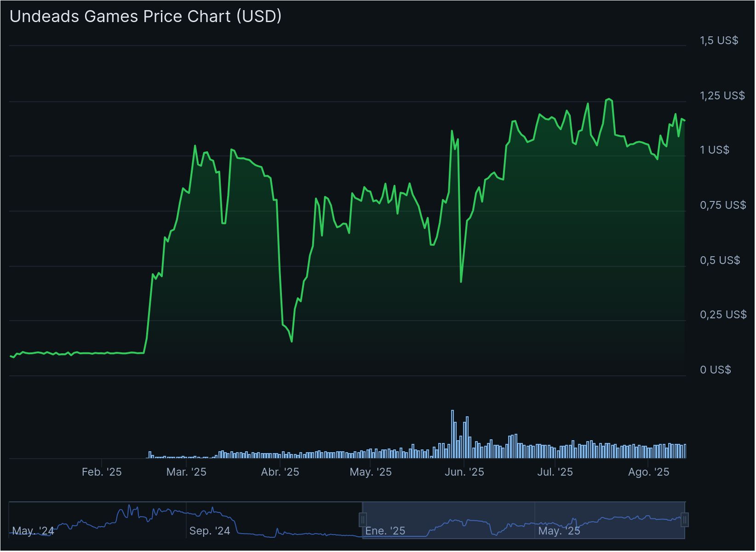Click the Feb. '25 date label
The image size is (756, 552).
point(102,472)
